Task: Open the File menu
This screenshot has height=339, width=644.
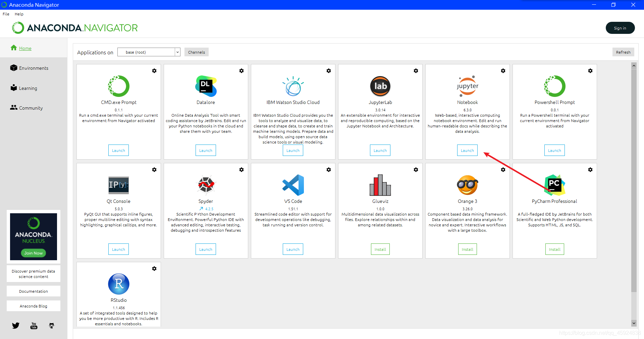Action: click(6, 14)
